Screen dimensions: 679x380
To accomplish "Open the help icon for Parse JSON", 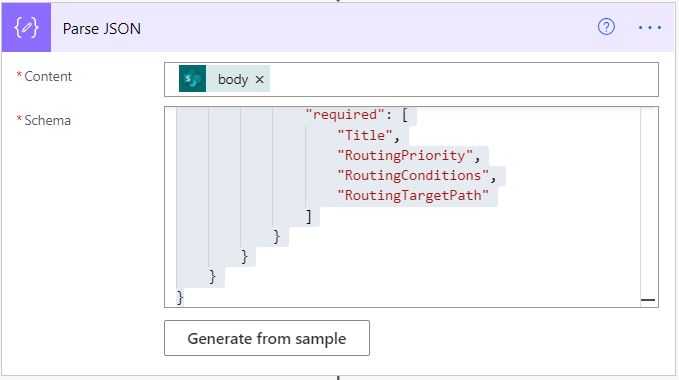I will click(606, 27).
